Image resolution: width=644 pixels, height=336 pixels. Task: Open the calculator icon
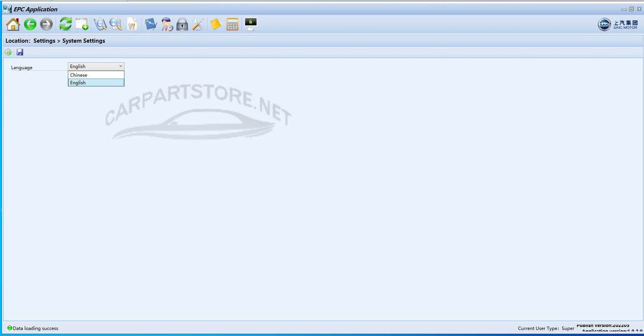coord(232,24)
